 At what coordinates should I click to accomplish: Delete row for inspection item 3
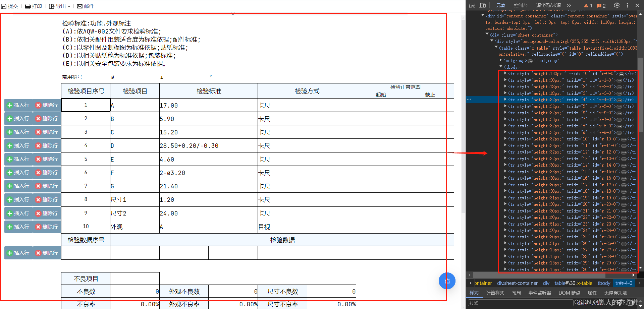(47, 132)
